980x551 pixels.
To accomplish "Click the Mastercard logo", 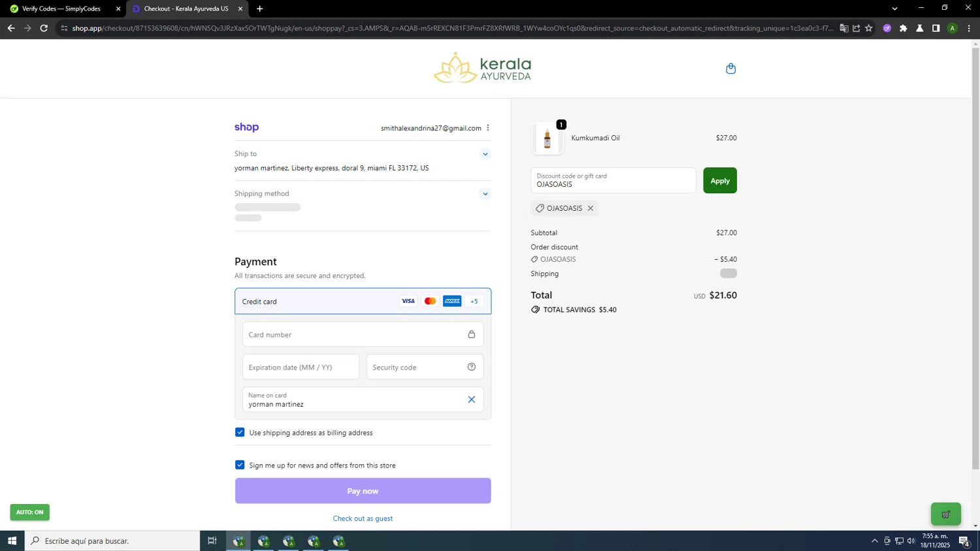I will (x=430, y=301).
